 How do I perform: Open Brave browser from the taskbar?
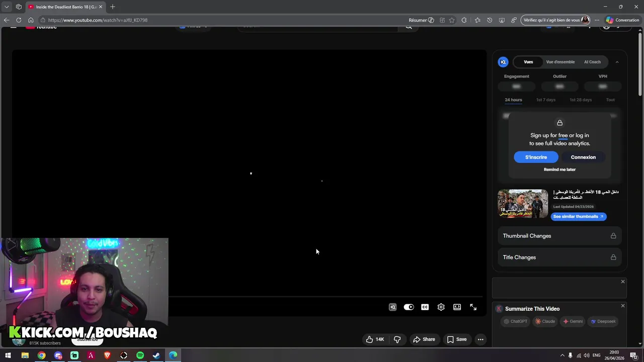point(107,355)
